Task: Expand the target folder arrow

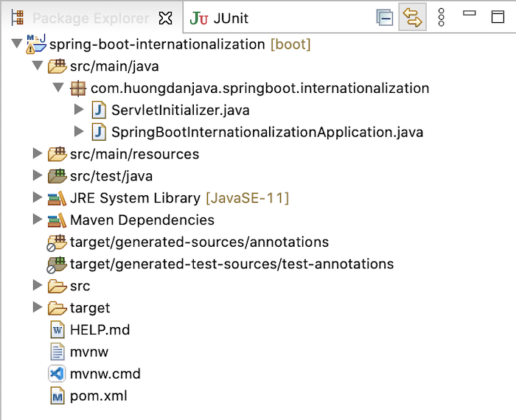Action: (x=37, y=307)
